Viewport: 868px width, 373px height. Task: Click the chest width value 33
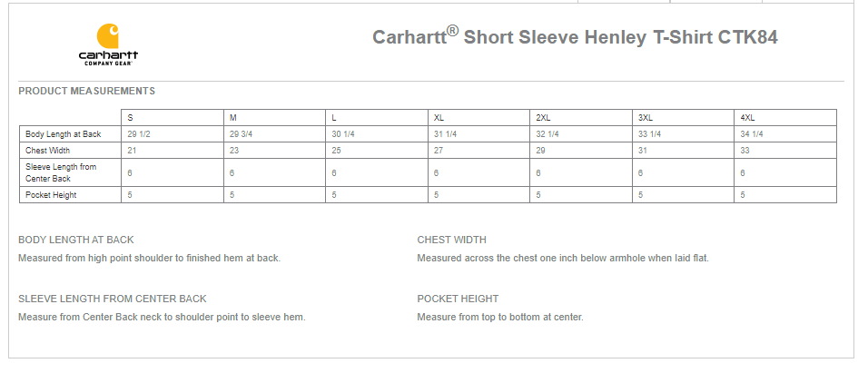(x=745, y=151)
